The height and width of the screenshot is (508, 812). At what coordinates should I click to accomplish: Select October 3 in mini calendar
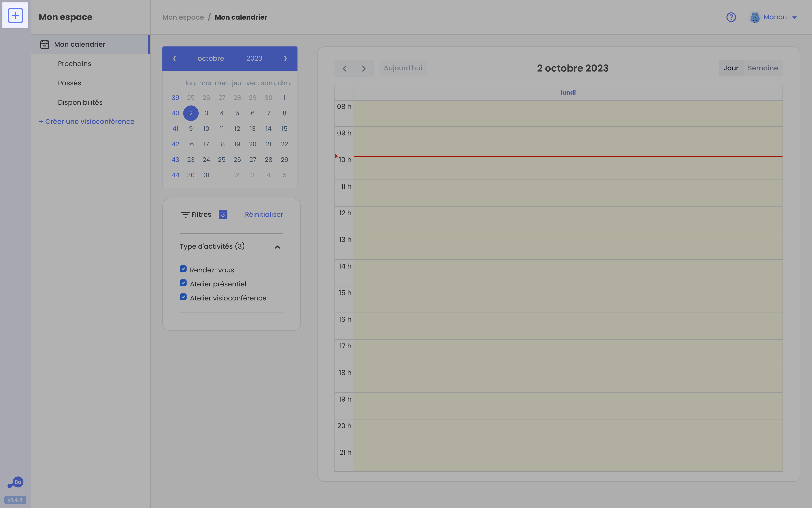(206, 113)
